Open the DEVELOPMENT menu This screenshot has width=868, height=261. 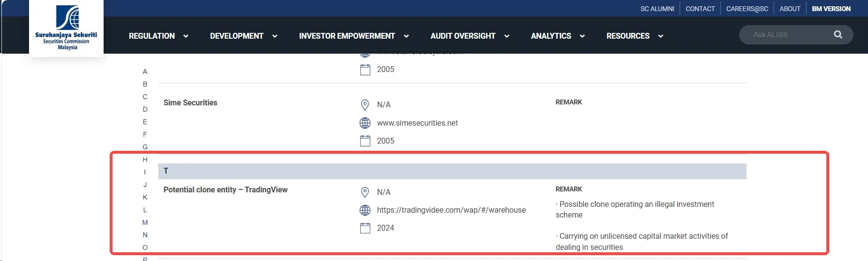pyautogui.click(x=237, y=36)
